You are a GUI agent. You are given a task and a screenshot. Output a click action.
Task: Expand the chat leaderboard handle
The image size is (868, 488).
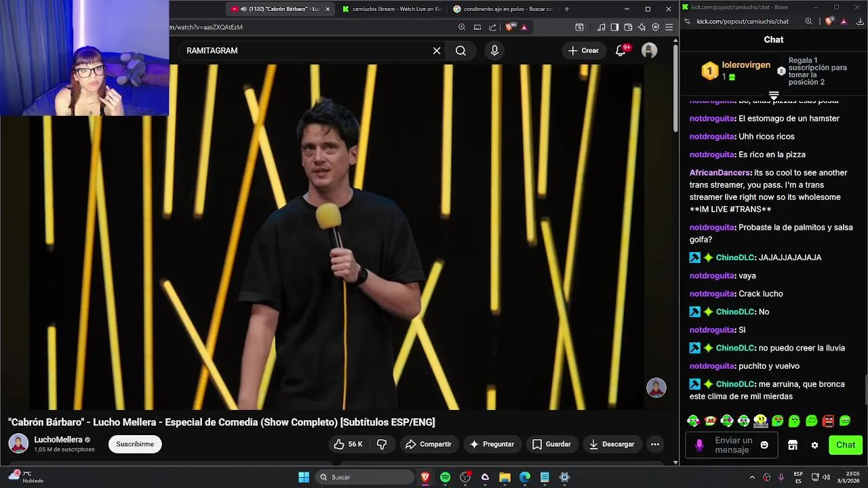(774, 95)
